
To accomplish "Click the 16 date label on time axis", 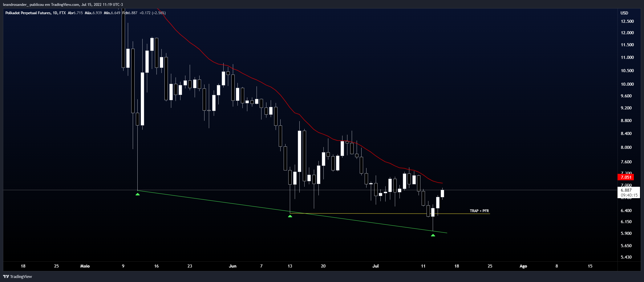I will (x=156, y=266).
